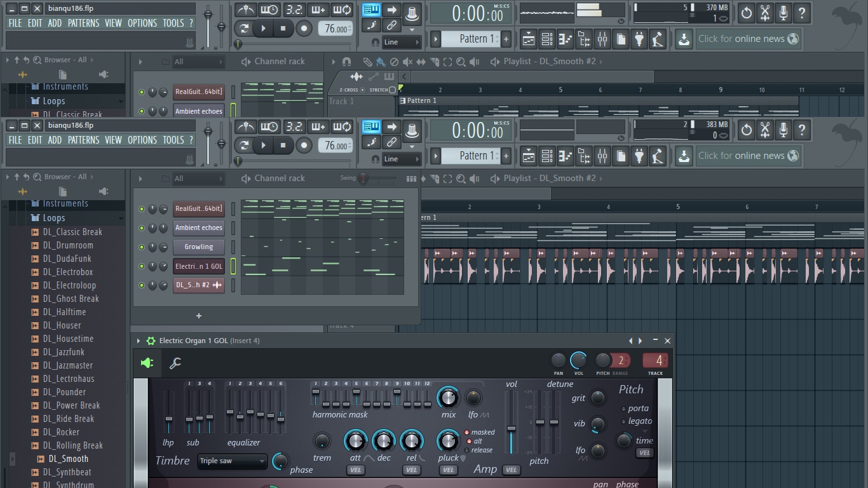Toggle the green plug icon in Electric Organ

[x=147, y=363]
